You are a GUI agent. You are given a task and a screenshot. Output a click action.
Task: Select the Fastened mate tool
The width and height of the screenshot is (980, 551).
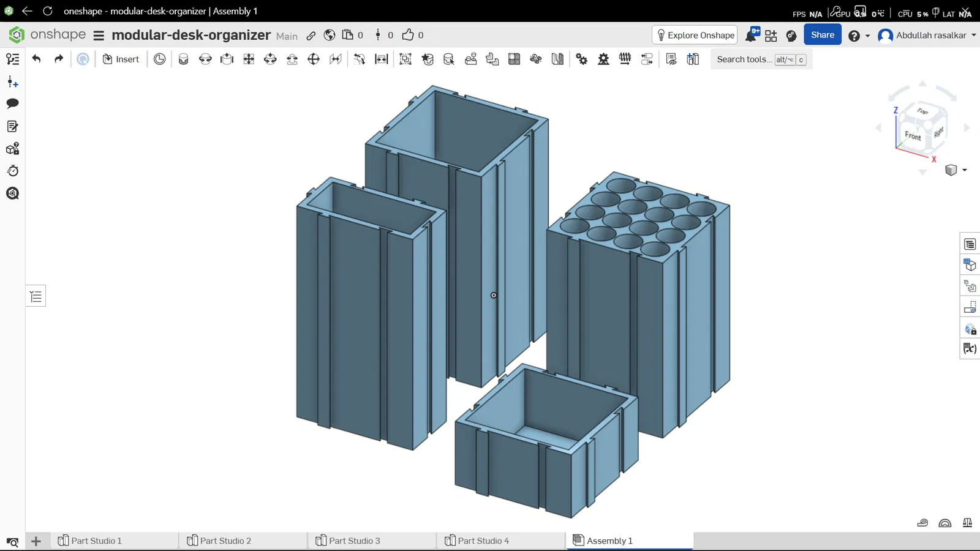coord(183,59)
